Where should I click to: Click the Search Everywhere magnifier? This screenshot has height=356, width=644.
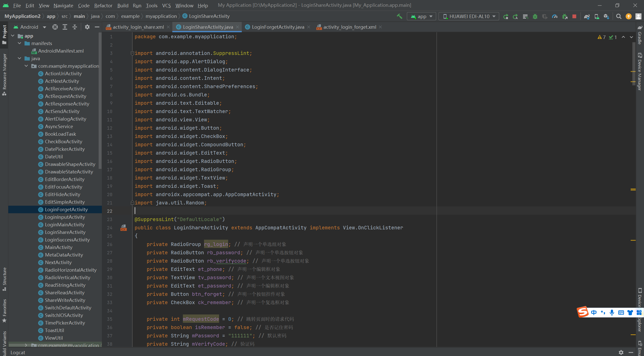[619, 16]
